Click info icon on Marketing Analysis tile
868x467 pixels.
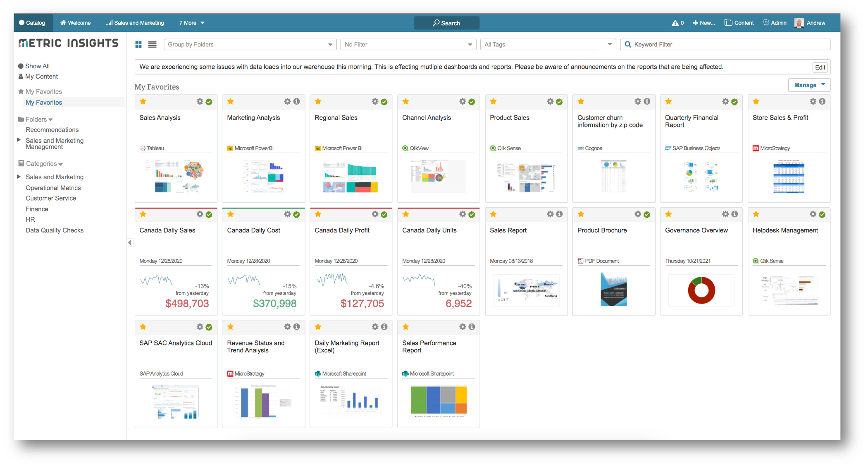(x=297, y=102)
